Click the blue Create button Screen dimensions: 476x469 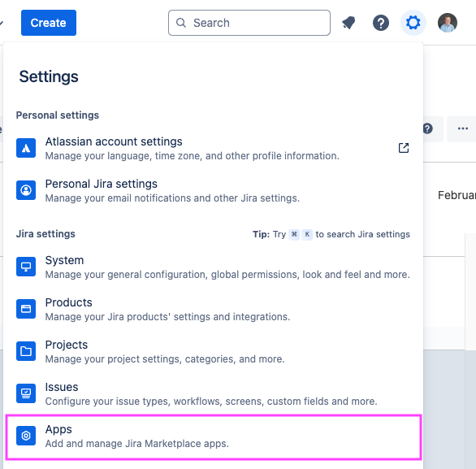click(49, 23)
